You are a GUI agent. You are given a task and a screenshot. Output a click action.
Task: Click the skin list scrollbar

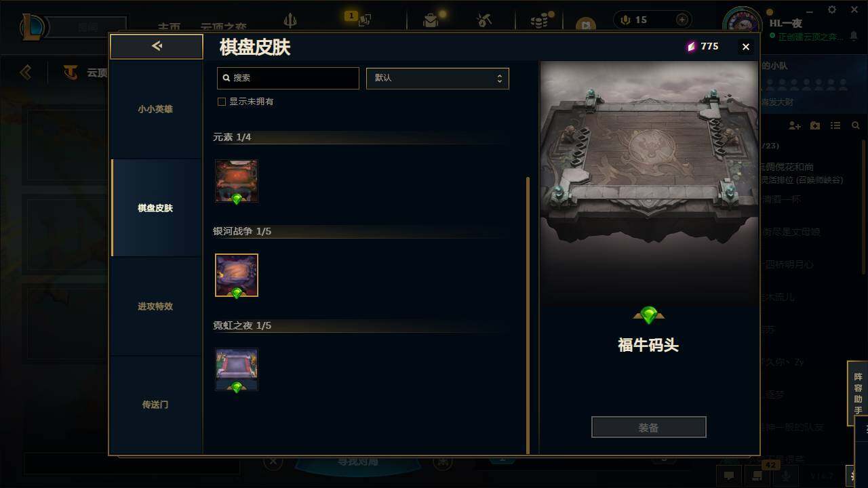[528, 315]
